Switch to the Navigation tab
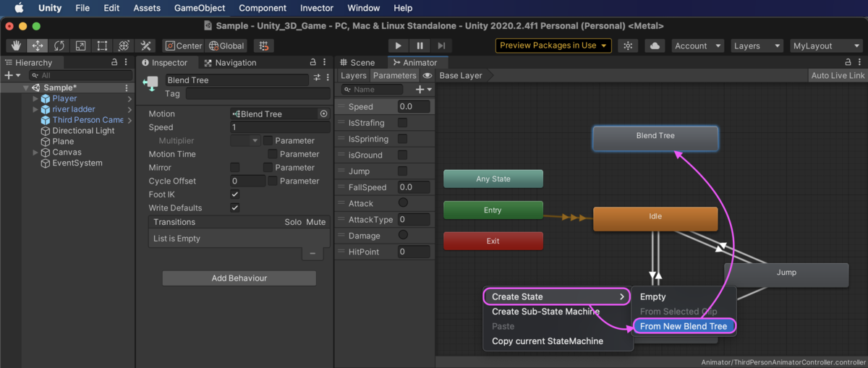The width and height of the screenshot is (868, 368). (230, 63)
